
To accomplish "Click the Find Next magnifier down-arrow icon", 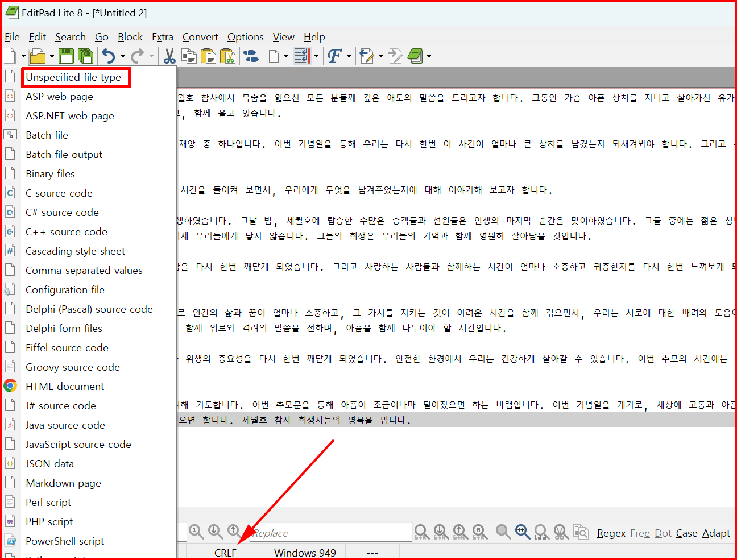I will tap(216, 532).
